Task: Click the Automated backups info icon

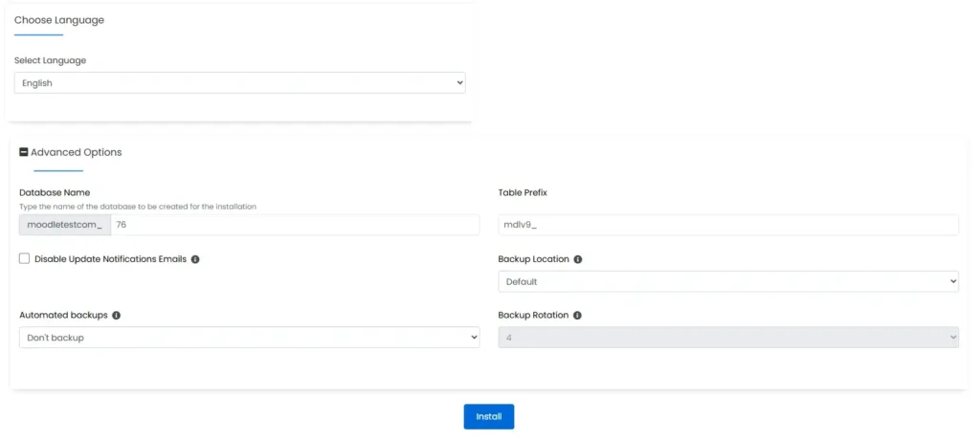Action: pyautogui.click(x=116, y=315)
